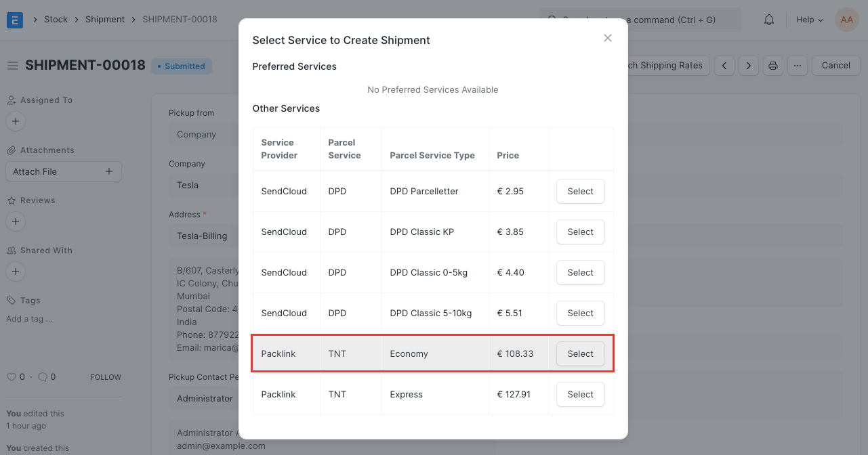This screenshot has height=455, width=868.
Task: Click Fetch Shipping Rates
Action: click(x=661, y=65)
